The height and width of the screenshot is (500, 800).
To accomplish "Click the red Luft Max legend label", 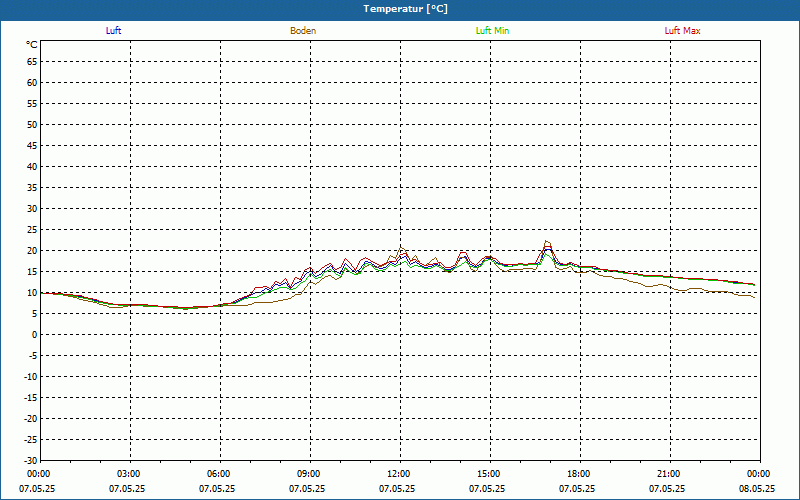I will pyautogui.click(x=682, y=31).
